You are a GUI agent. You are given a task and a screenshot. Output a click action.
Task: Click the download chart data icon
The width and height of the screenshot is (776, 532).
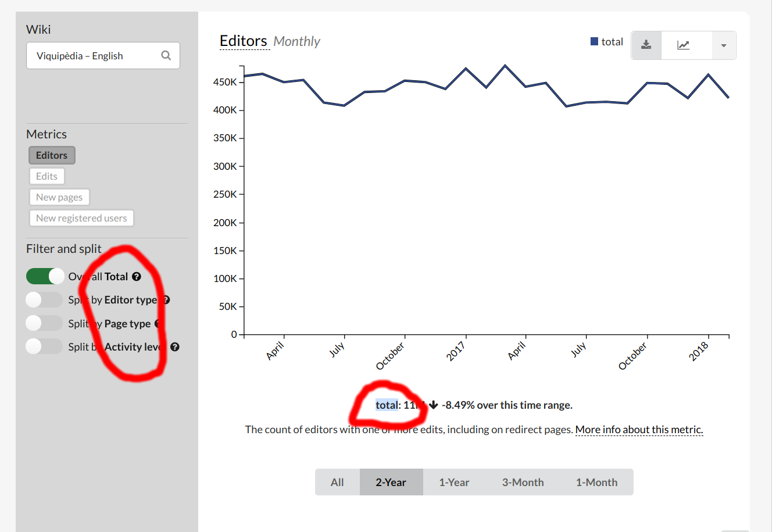coord(646,45)
